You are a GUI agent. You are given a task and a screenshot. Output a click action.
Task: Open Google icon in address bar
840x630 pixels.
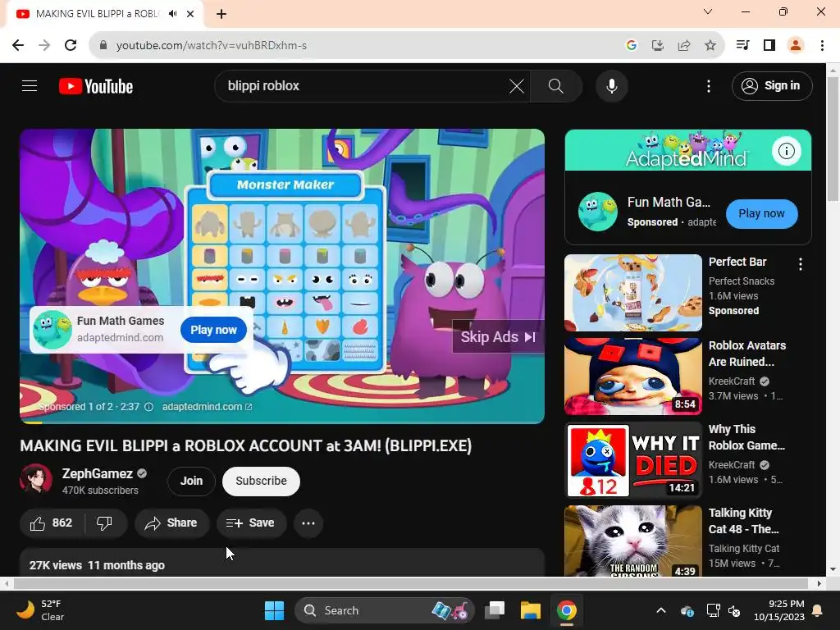pyautogui.click(x=631, y=46)
